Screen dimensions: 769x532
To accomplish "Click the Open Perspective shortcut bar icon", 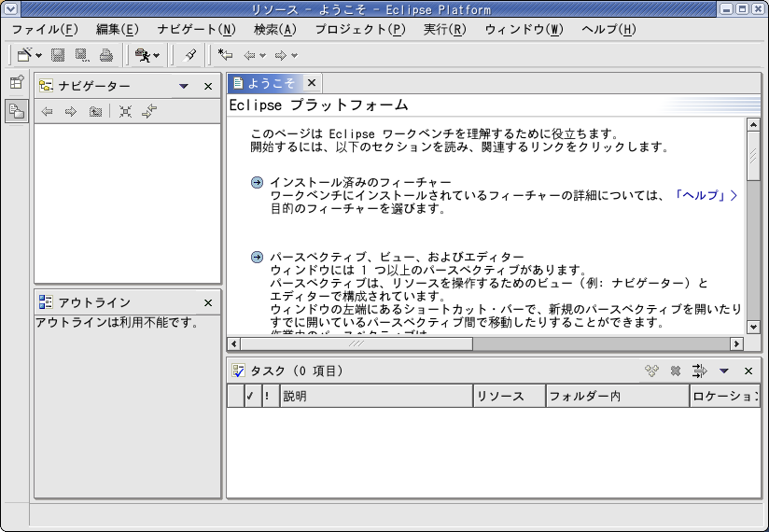I will (x=17, y=82).
